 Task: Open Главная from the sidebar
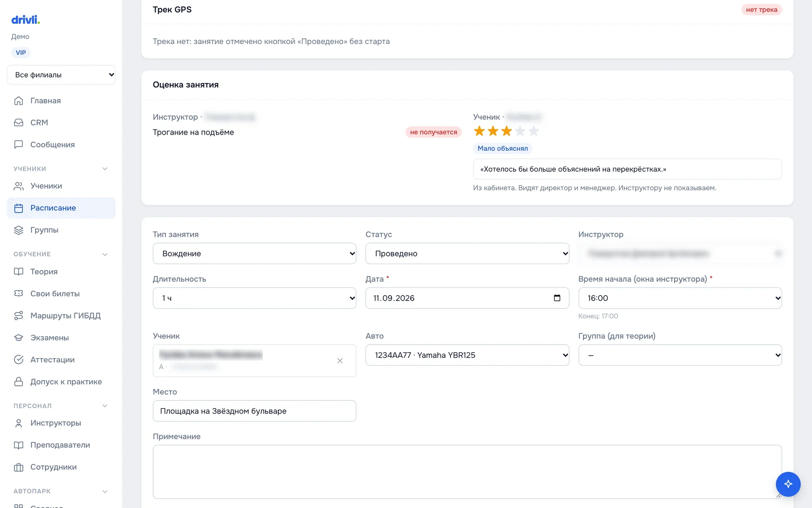(x=61, y=101)
